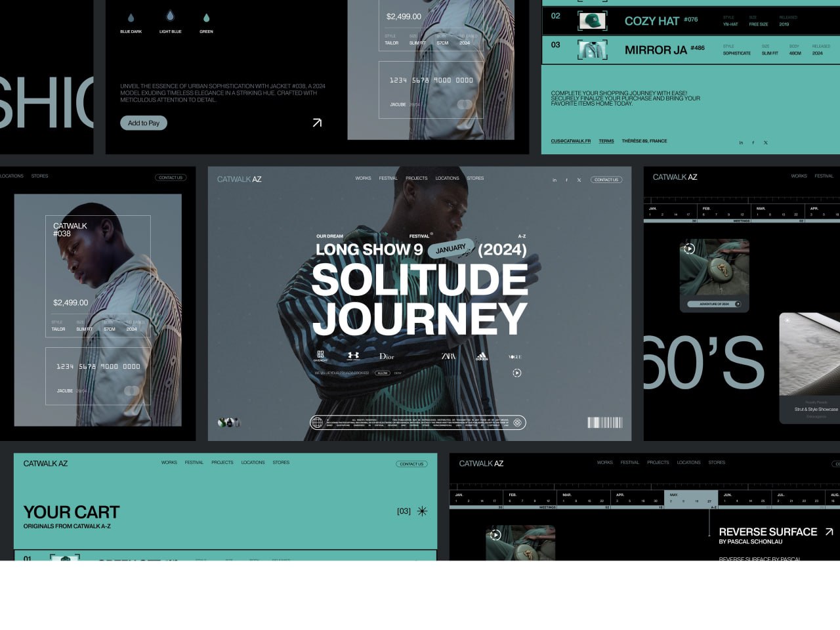Click CATWALK AZ logo on 60's calendar page
Screen dimensions: 840x630
coord(675,177)
